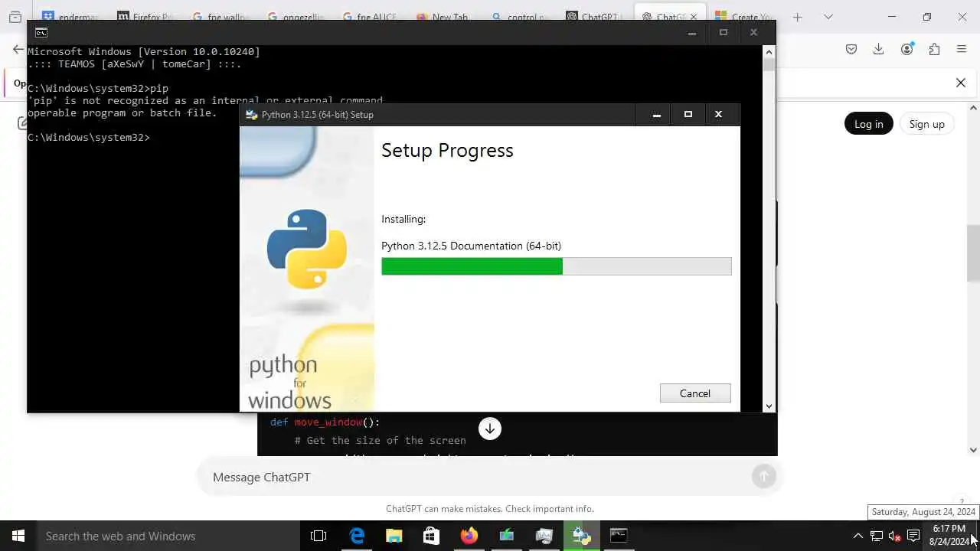Go back with the Firefox back arrow
Image resolution: width=980 pixels, height=551 pixels.
(18, 49)
